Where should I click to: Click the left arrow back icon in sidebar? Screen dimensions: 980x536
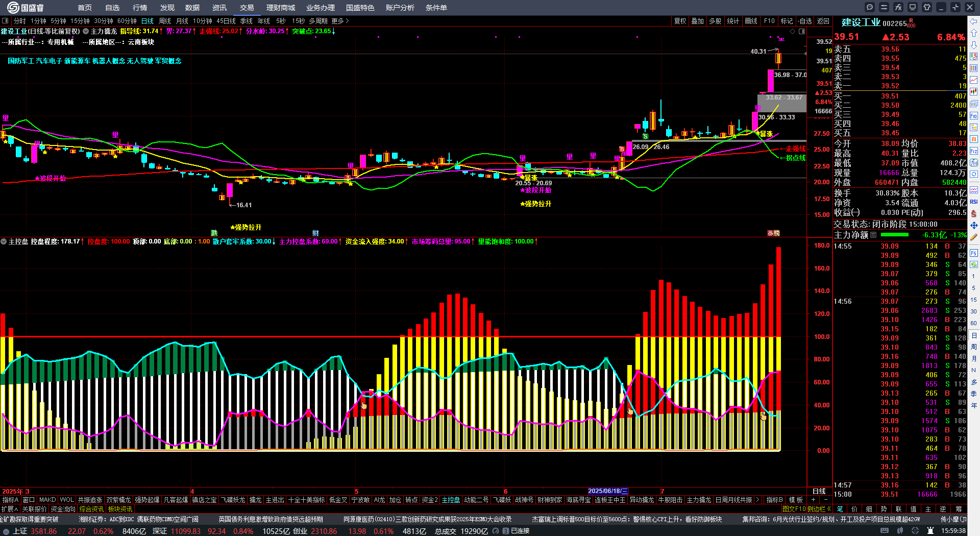pyautogui.click(x=974, y=21)
